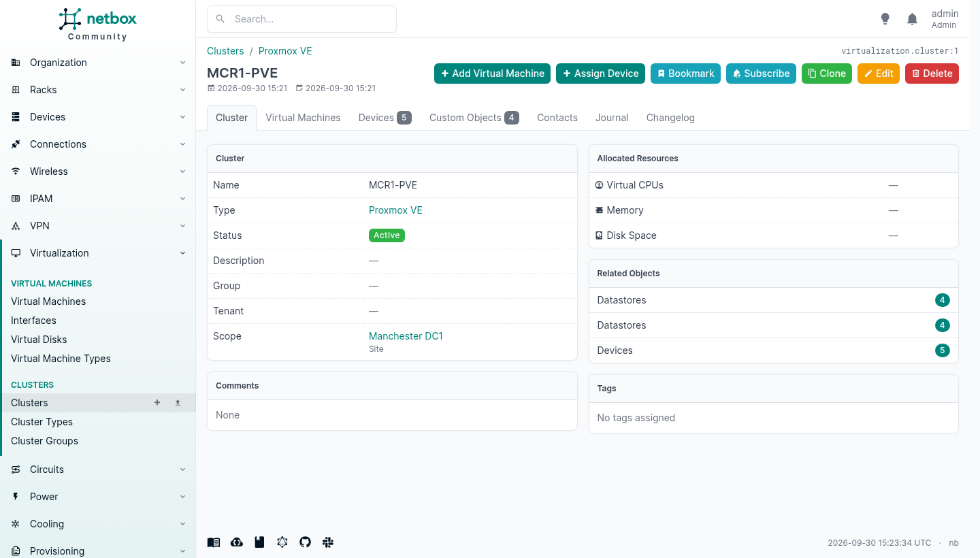Click the orange Edit button
The width and height of the screenshot is (980, 558).
tap(879, 73)
